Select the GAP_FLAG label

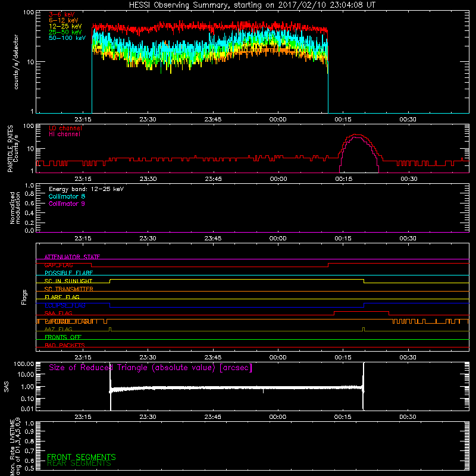(58, 265)
